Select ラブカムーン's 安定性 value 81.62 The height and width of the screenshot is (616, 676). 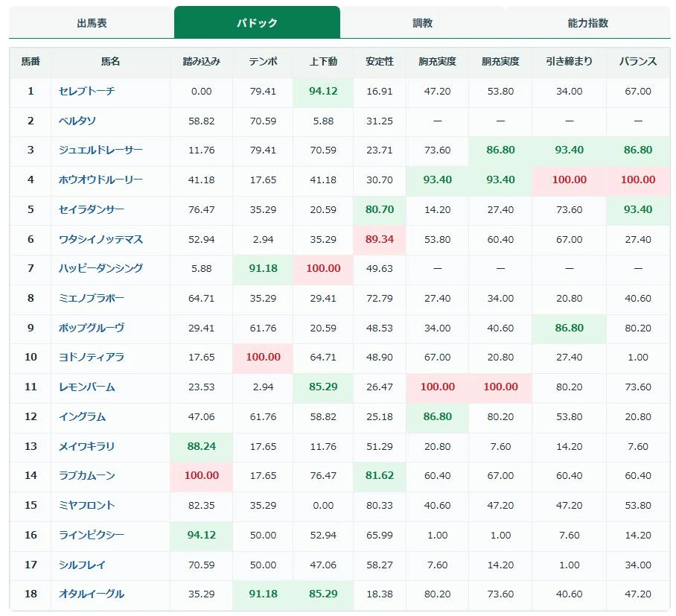pyautogui.click(x=380, y=475)
